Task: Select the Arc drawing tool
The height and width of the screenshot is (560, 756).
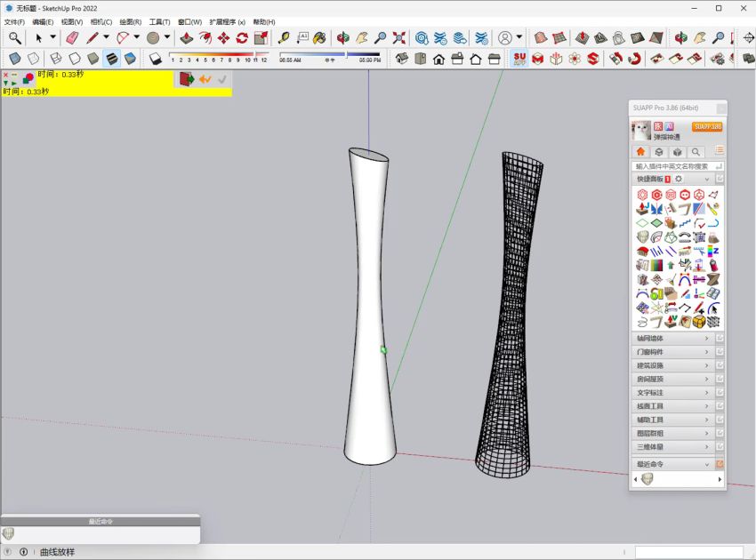Action: click(x=123, y=37)
